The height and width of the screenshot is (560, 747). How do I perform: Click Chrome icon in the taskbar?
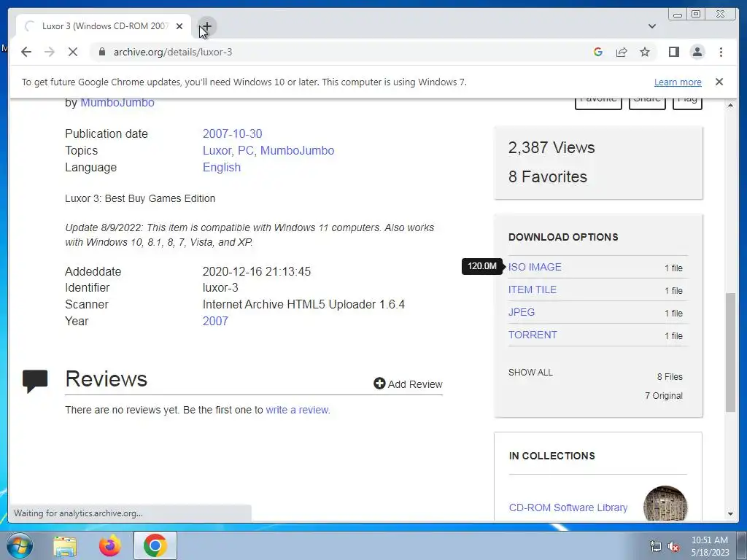pyautogui.click(x=155, y=545)
